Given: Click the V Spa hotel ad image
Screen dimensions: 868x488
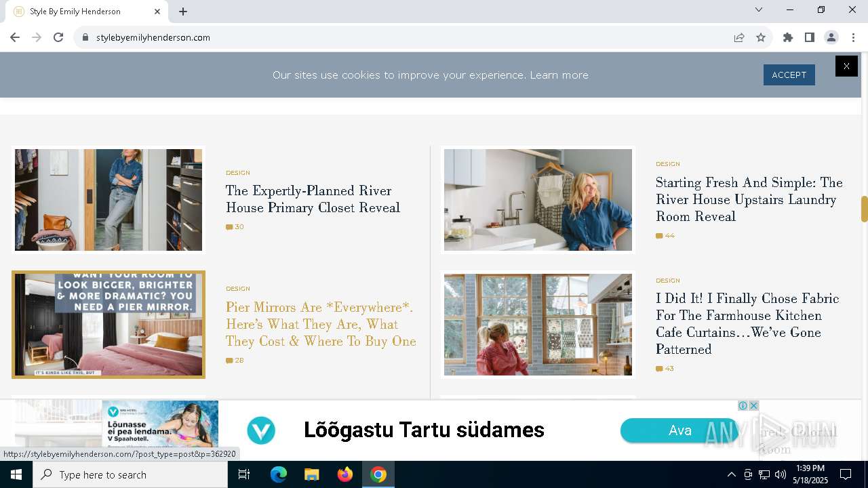Looking at the screenshot, I should pyautogui.click(x=160, y=424).
